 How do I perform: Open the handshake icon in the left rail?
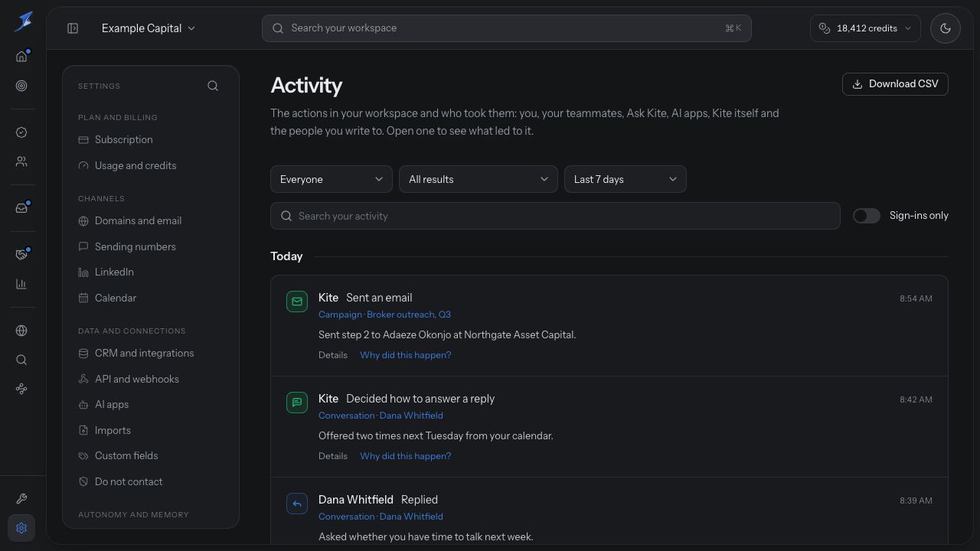coord(21,255)
